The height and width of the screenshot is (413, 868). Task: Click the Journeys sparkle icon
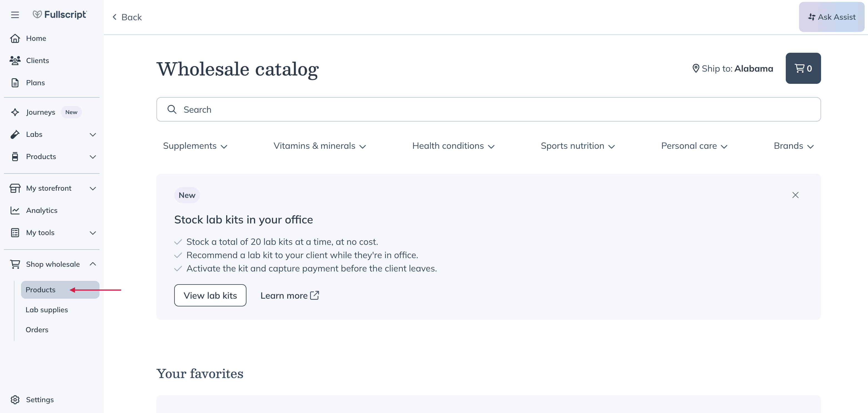(15, 112)
